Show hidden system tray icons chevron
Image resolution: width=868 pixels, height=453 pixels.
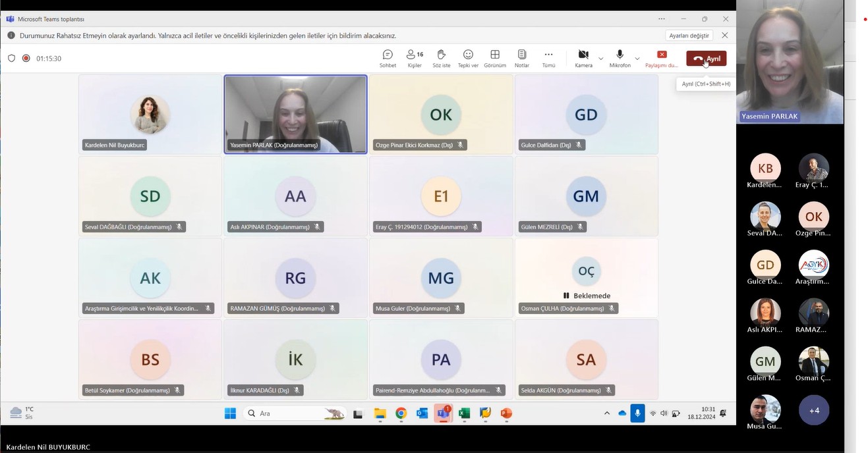pos(606,413)
